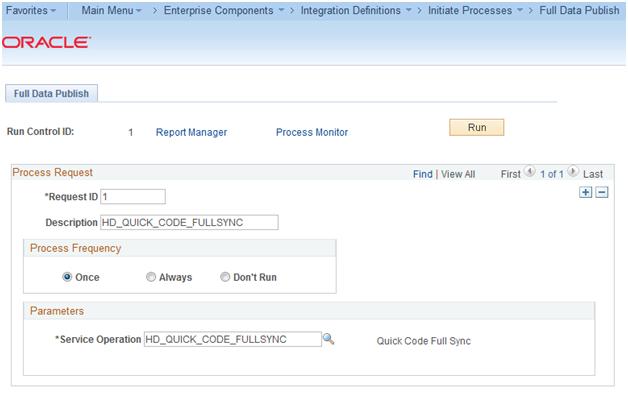
Task: Click the Oracle logo
Action: point(46,42)
